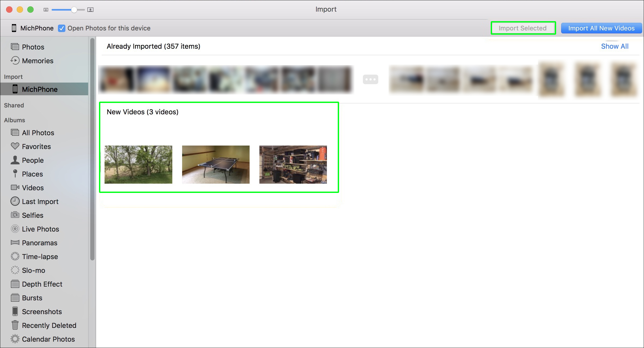Screen dimensions: 644x348
Task: Click the Places pin icon
Action: click(15, 174)
